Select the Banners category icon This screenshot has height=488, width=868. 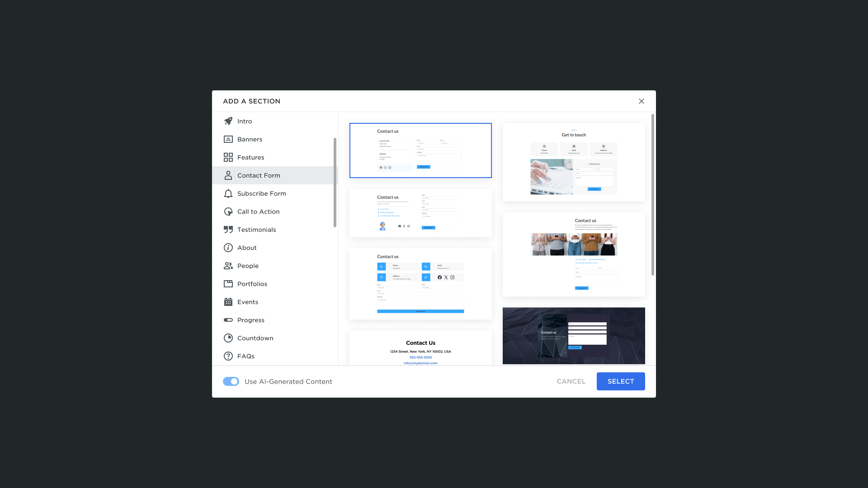click(x=228, y=139)
